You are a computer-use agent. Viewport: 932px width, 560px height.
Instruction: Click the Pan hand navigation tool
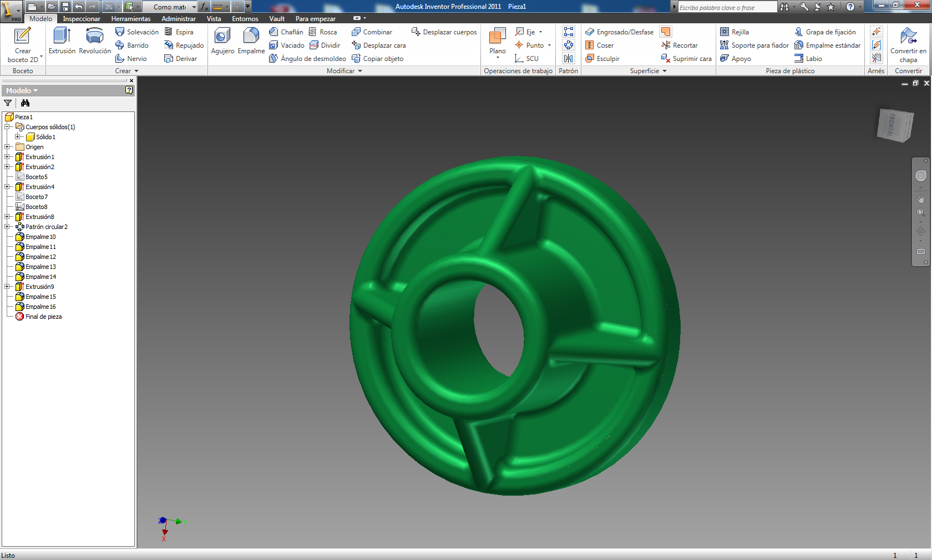(x=921, y=198)
